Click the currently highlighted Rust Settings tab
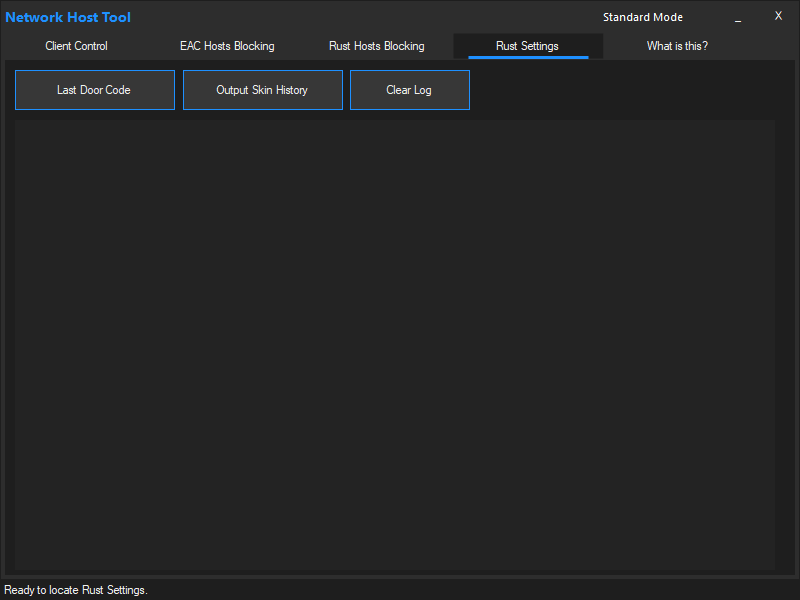800x600 pixels. pos(526,46)
